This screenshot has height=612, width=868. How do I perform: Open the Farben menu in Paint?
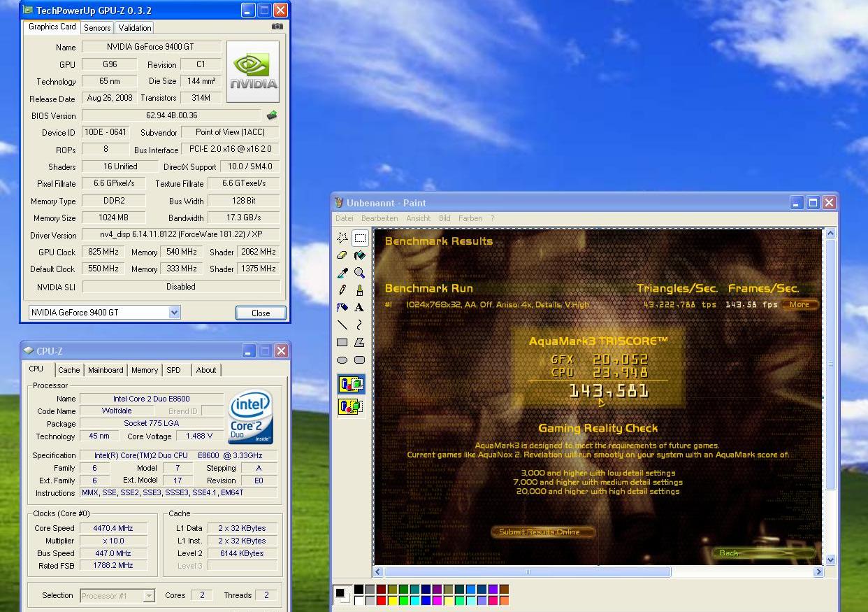pos(470,218)
